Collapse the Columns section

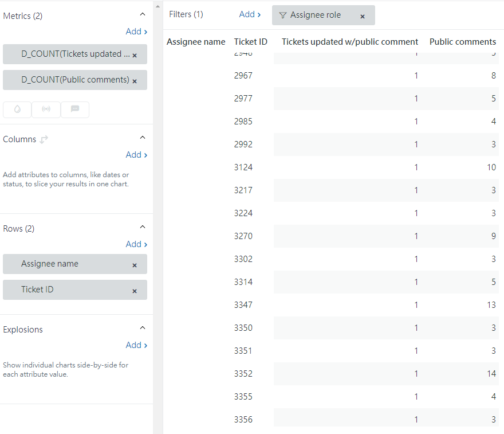click(143, 138)
